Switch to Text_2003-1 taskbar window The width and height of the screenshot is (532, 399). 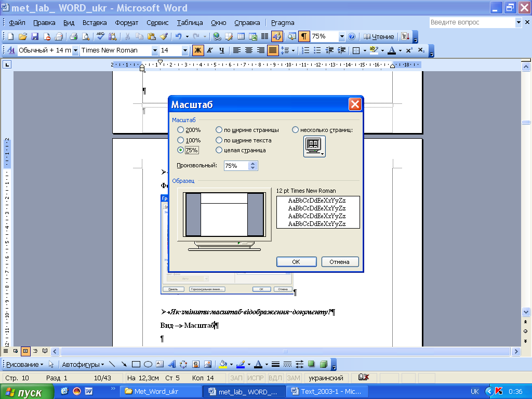point(327,392)
